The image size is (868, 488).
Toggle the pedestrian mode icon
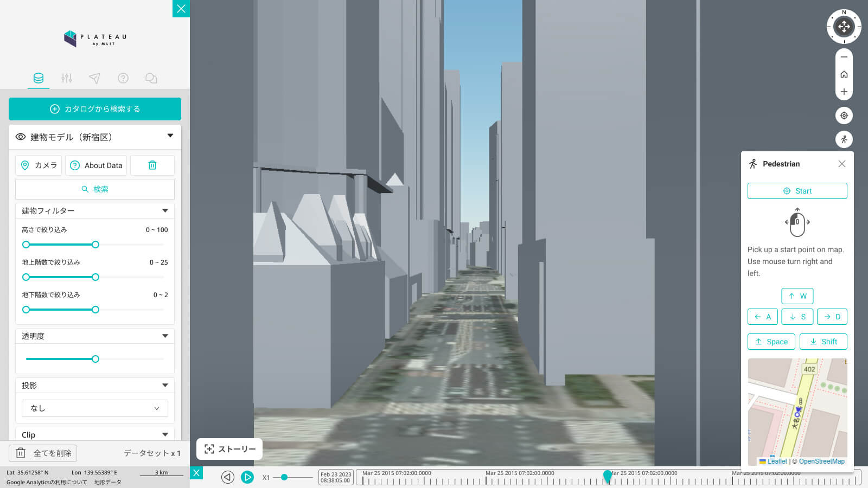coord(844,139)
